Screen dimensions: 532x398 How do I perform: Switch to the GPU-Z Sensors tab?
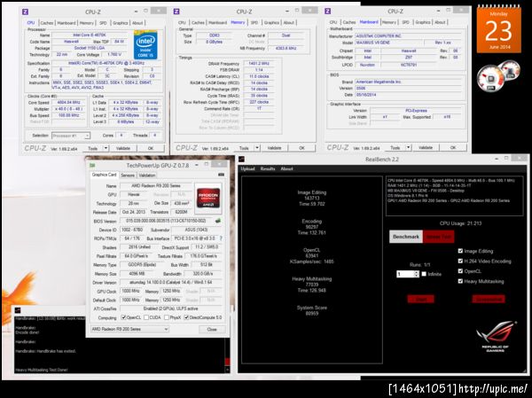[x=128, y=176]
